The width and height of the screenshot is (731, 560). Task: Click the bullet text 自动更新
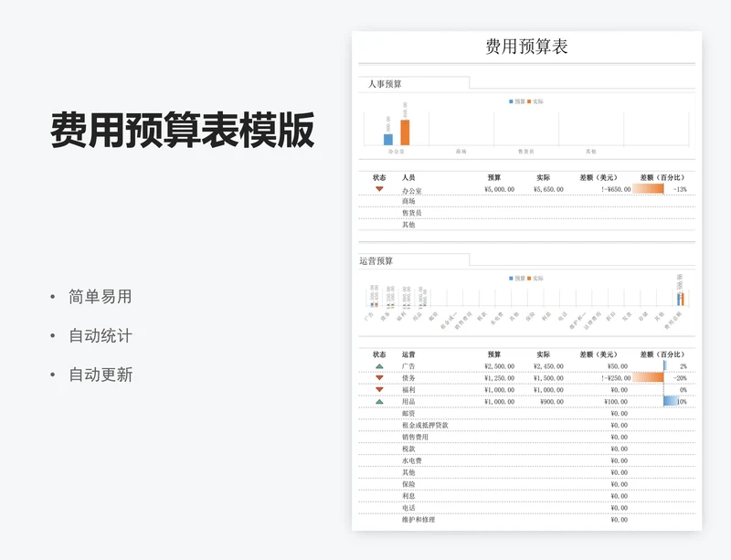(x=101, y=375)
